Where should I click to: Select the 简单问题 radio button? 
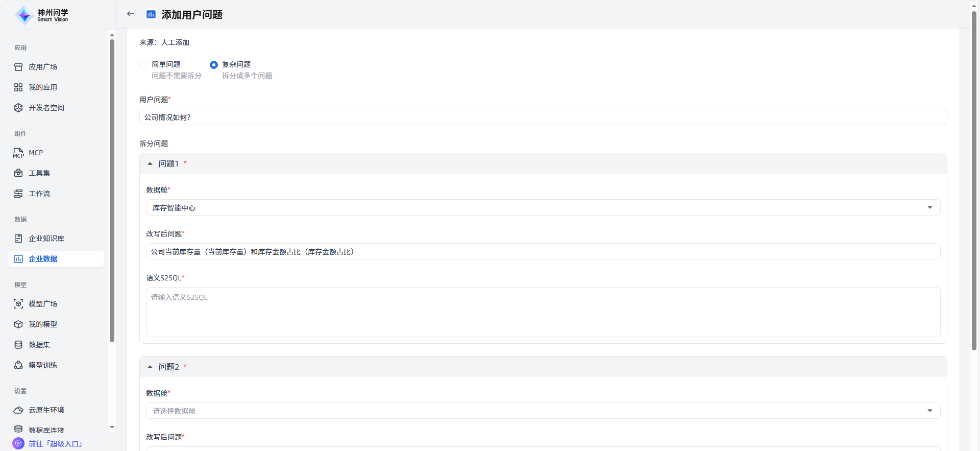pos(143,65)
